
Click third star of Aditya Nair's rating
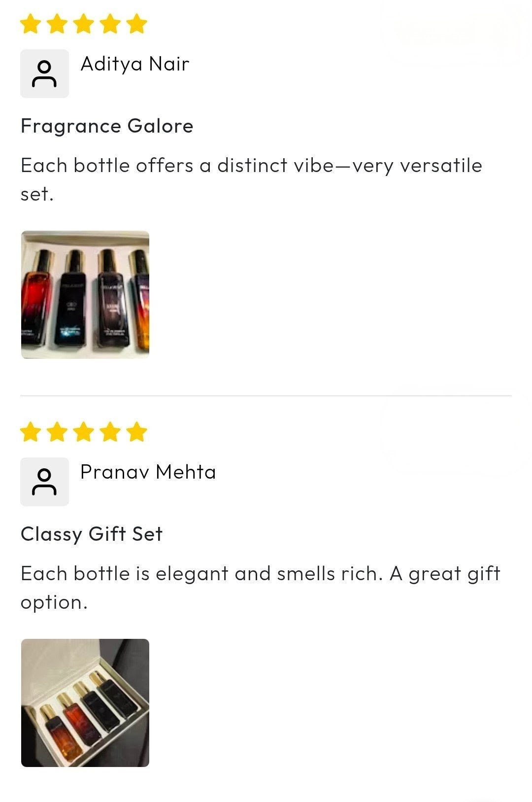84,24
